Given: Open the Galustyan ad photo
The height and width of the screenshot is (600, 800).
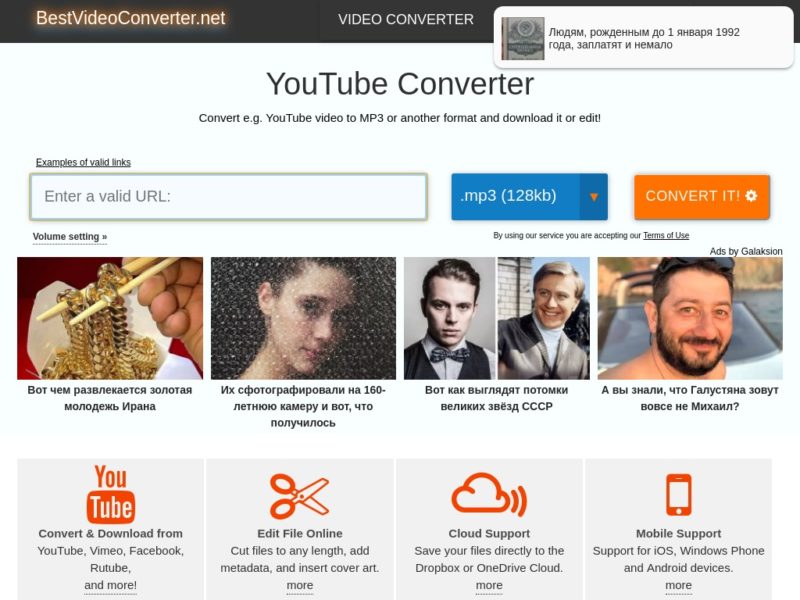Looking at the screenshot, I should (690, 318).
